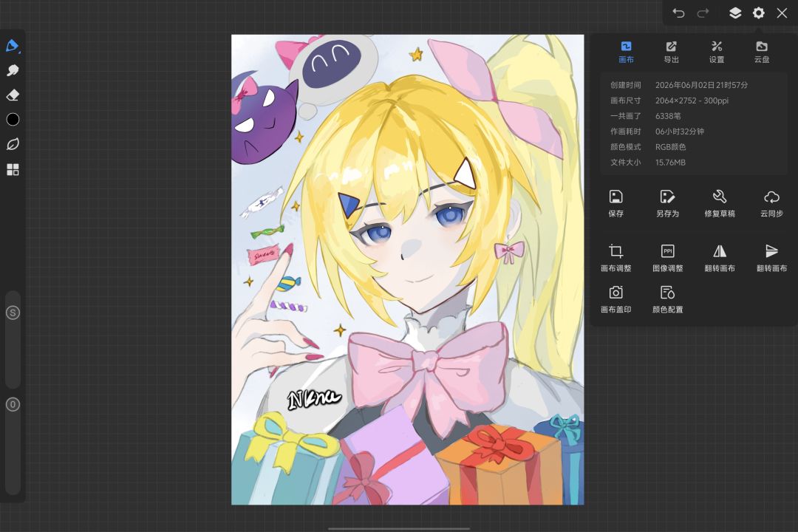Open 图像调整 PPI image adjustment
The width and height of the screenshot is (798, 532).
coord(668,258)
